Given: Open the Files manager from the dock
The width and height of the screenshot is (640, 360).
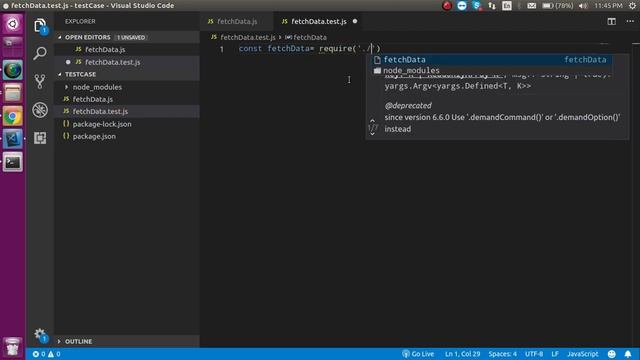Looking at the screenshot, I should tap(13, 93).
